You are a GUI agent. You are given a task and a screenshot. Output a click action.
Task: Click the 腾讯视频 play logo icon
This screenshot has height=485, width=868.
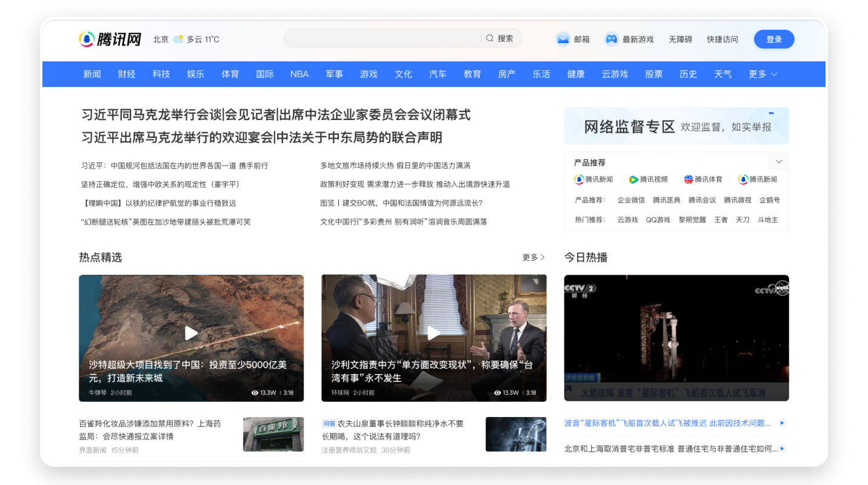click(633, 179)
